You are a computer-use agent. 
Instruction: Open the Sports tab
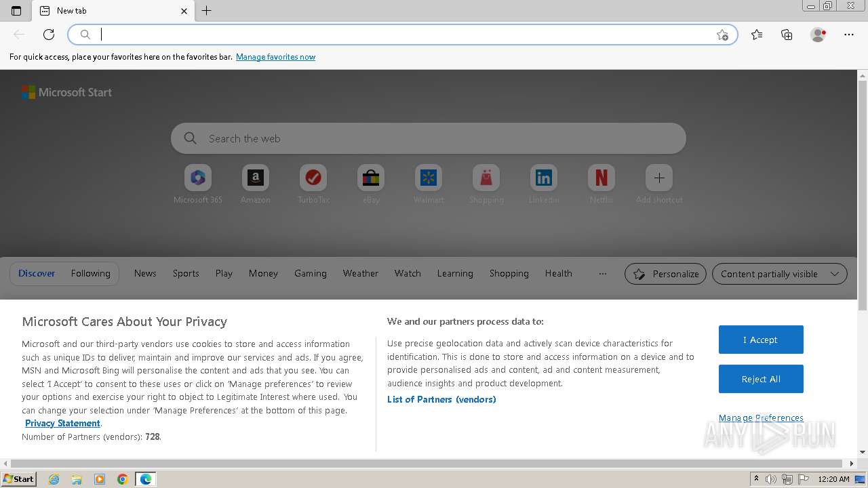click(186, 273)
